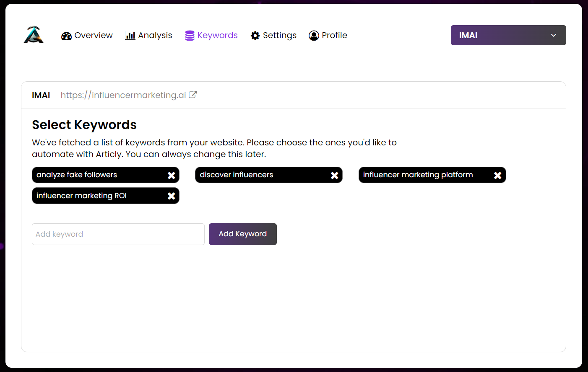Remove the 'influencer marketing ROI' keyword

point(171,196)
